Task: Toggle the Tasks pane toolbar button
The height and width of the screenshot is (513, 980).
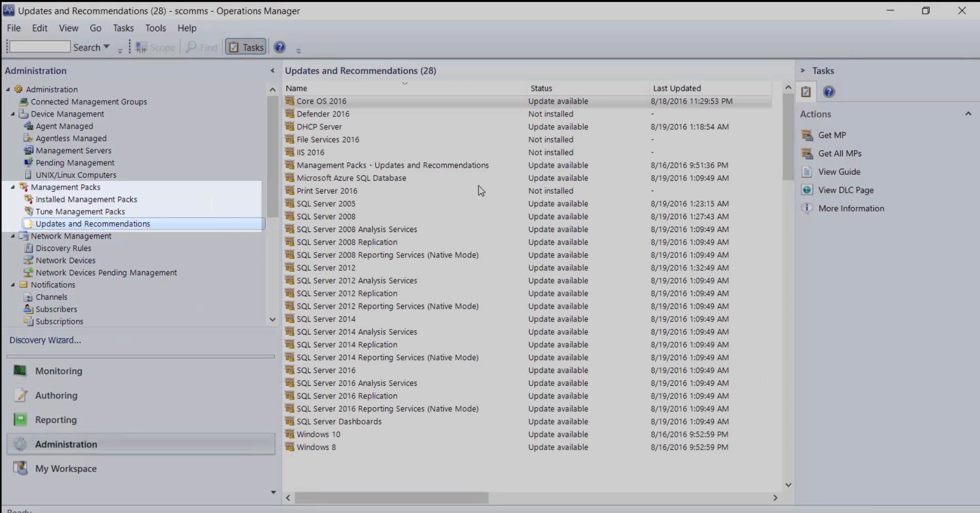Action: [246, 48]
